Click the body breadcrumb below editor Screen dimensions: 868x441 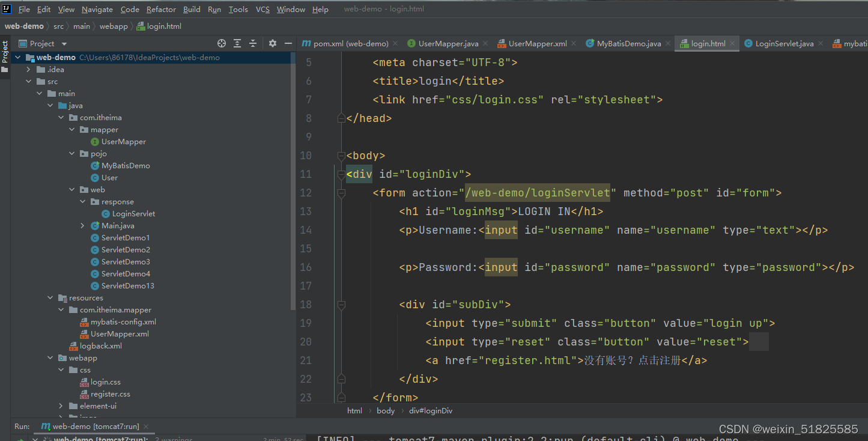(x=386, y=410)
